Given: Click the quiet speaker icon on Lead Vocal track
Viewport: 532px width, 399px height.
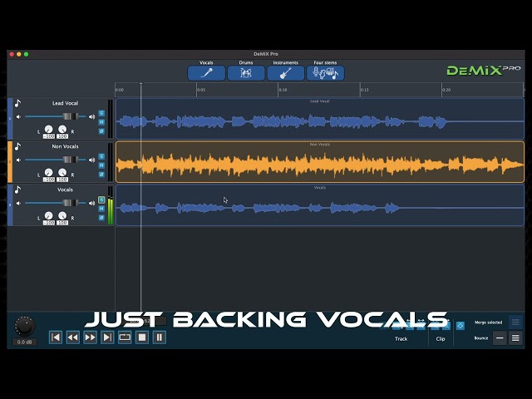Looking at the screenshot, I should (18, 116).
